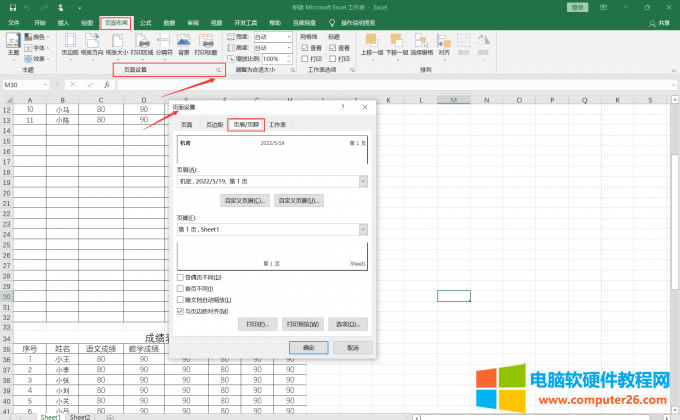Open the Page Setup dialog launcher
Viewport: 680px width, 420px height.
[x=218, y=71]
